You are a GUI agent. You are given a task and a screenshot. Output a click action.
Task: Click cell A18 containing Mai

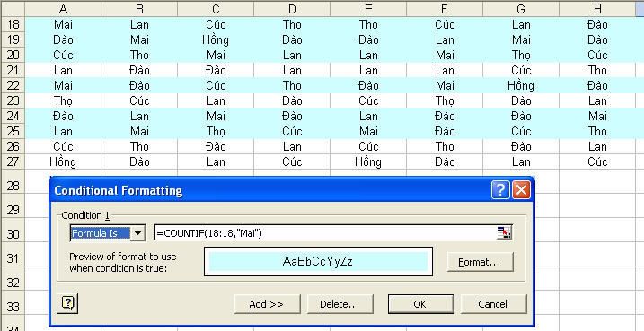(63, 24)
